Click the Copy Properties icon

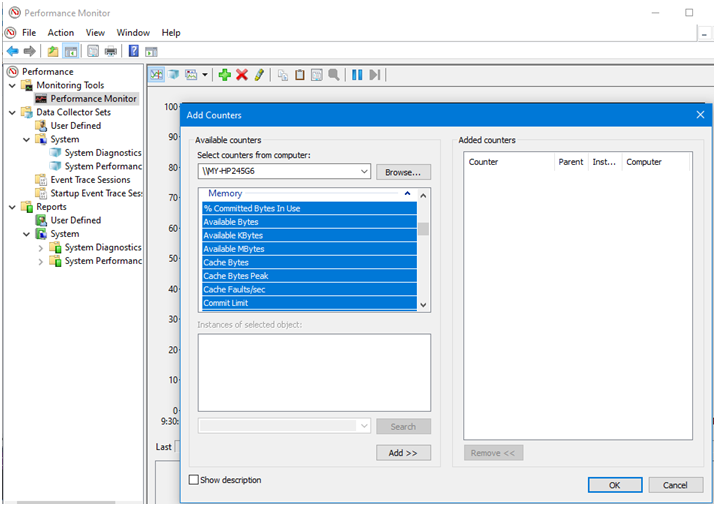pos(283,74)
